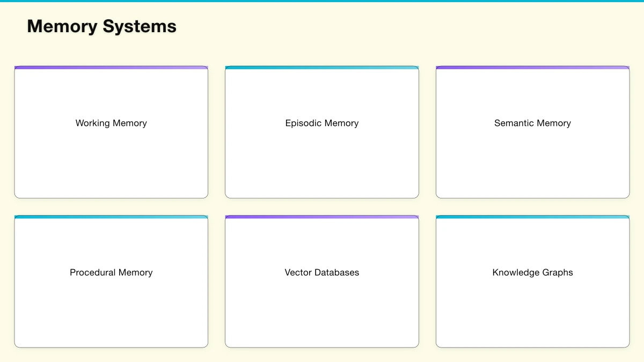Click the teal stripe at slide top
Screen dimensions: 644x362
tap(322, 1)
